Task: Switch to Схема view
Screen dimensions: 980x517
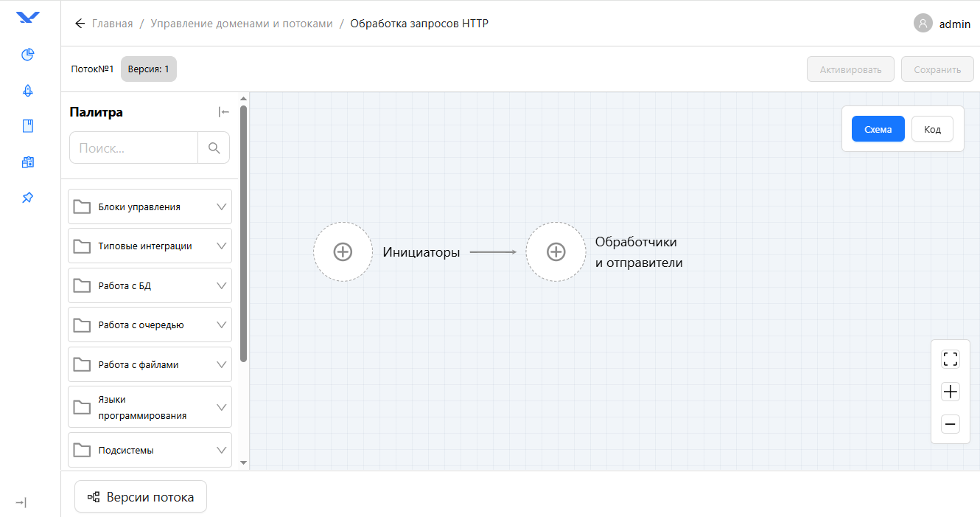Action: coord(878,129)
